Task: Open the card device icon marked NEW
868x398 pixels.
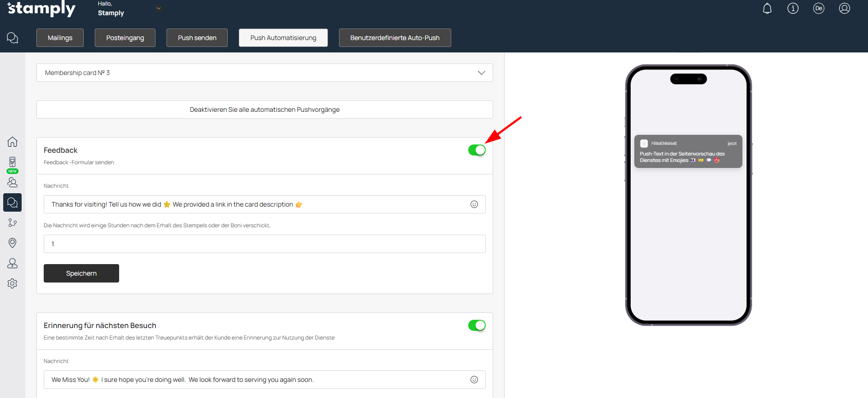Action: [12, 162]
